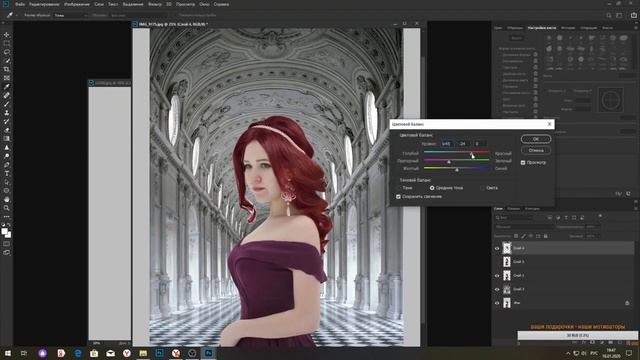Open the Фильтр menu
Screen dimensions: 640x360
155,4
